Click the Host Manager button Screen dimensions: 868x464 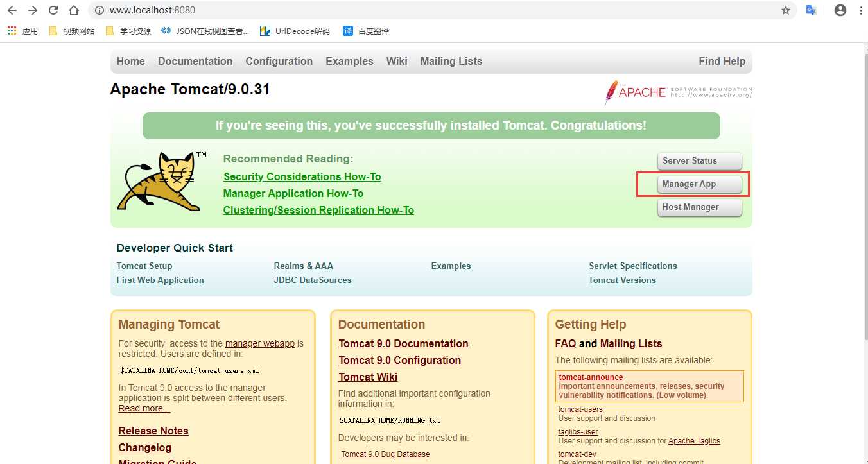coord(699,207)
